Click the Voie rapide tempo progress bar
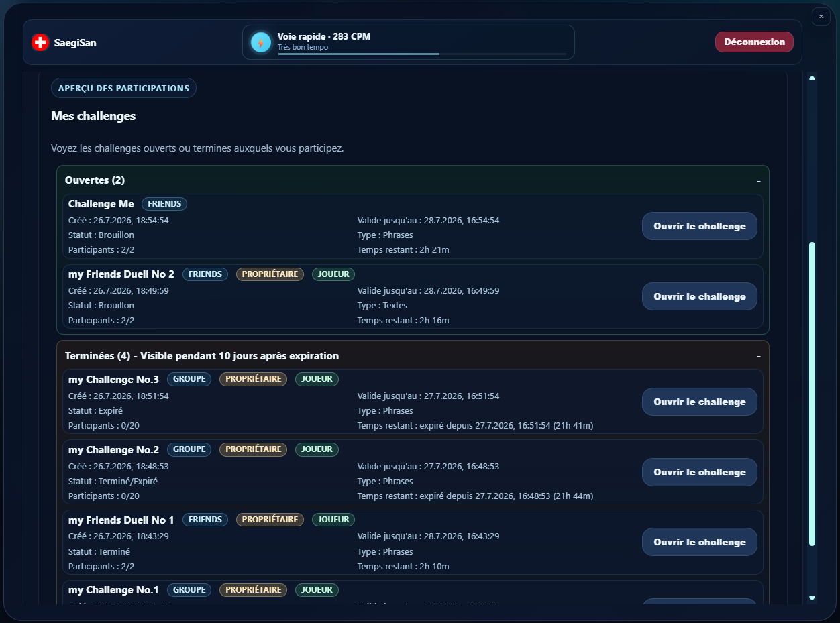 pyautogui.click(x=422, y=54)
